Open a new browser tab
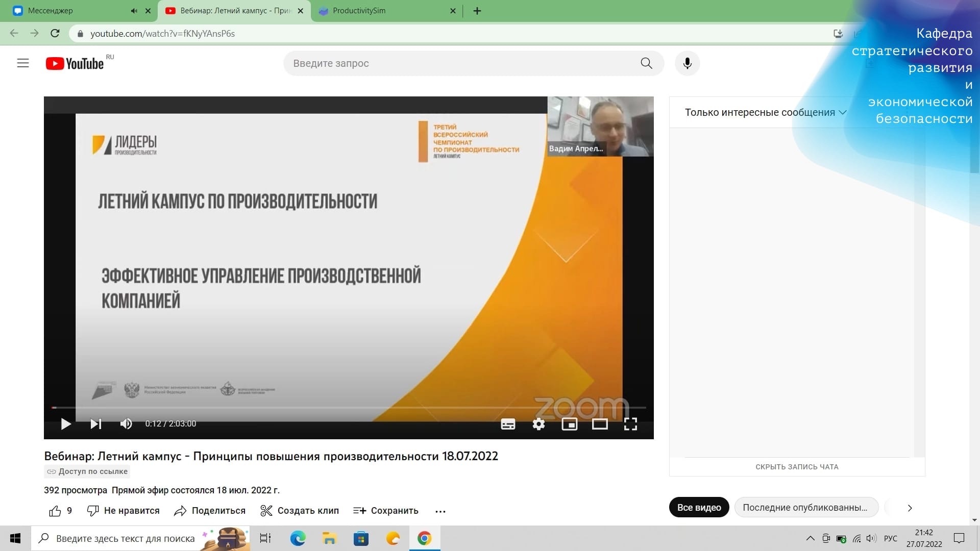Image resolution: width=980 pixels, height=551 pixels. point(477,11)
